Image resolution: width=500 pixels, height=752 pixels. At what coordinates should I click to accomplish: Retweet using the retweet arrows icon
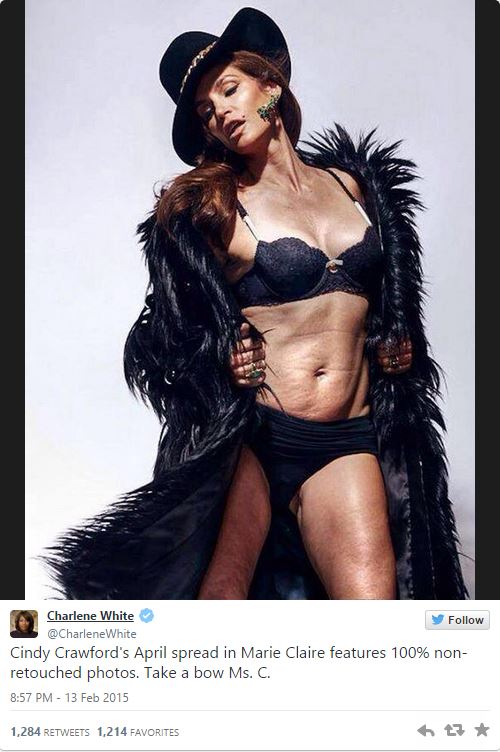pyautogui.click(x=454, y=730)
